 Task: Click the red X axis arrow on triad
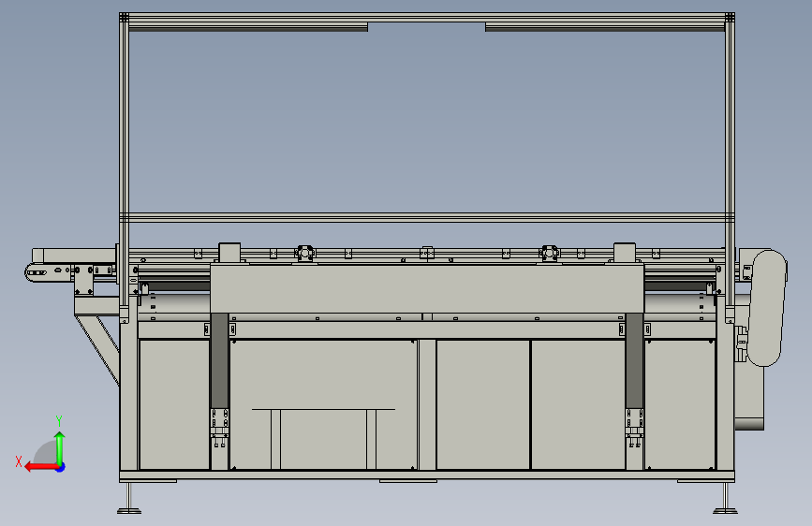[41, 467]
